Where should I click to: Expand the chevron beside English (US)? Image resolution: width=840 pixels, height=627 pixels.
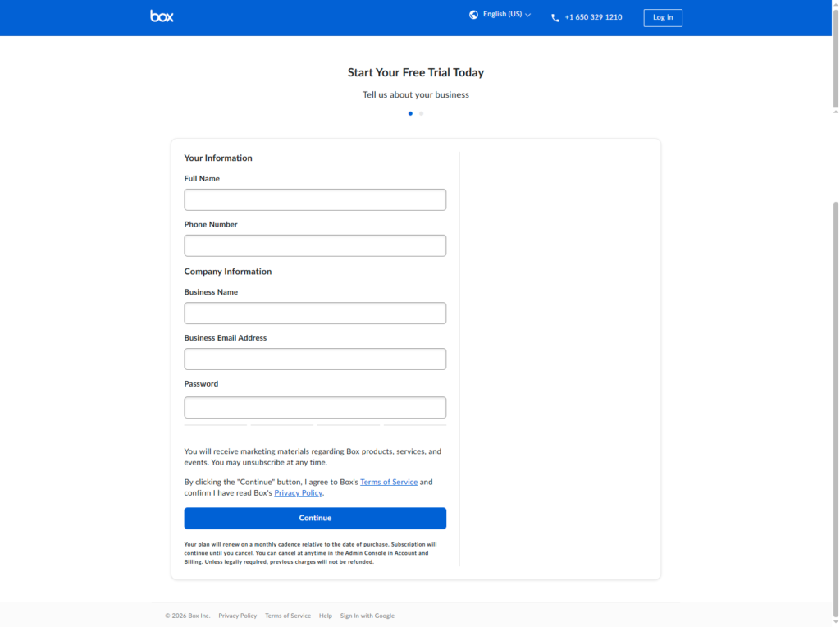[x=528, y=14]
